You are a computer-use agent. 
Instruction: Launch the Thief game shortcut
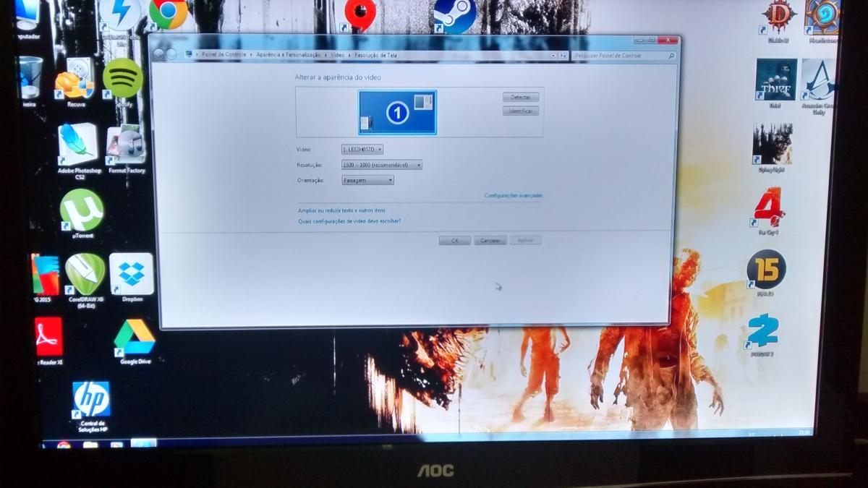[x=776, y=82]
